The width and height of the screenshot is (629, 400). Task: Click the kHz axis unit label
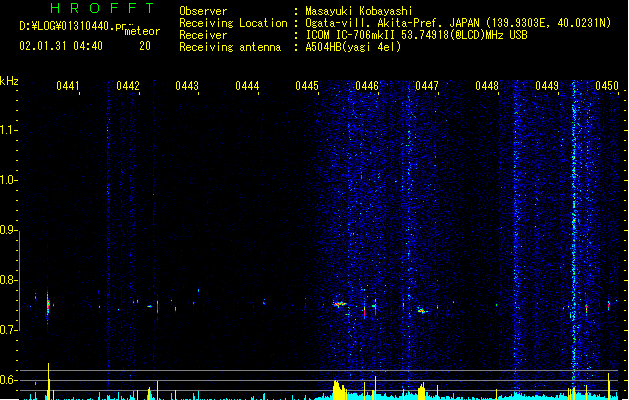[x=9, y=81]
